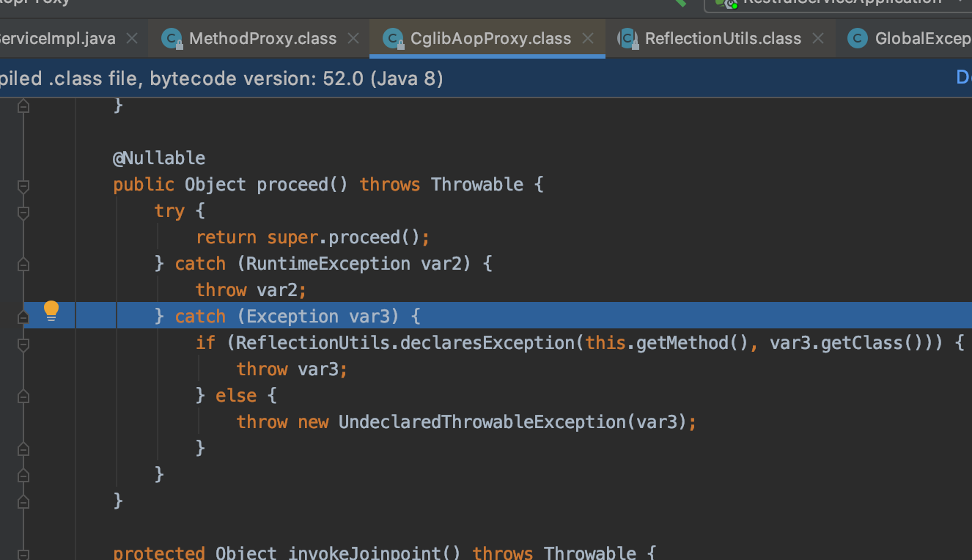Click the class icon on ReflectionUtils.class tab
The width and height of the screenshot is (972, 560).
tap(627, 39)
